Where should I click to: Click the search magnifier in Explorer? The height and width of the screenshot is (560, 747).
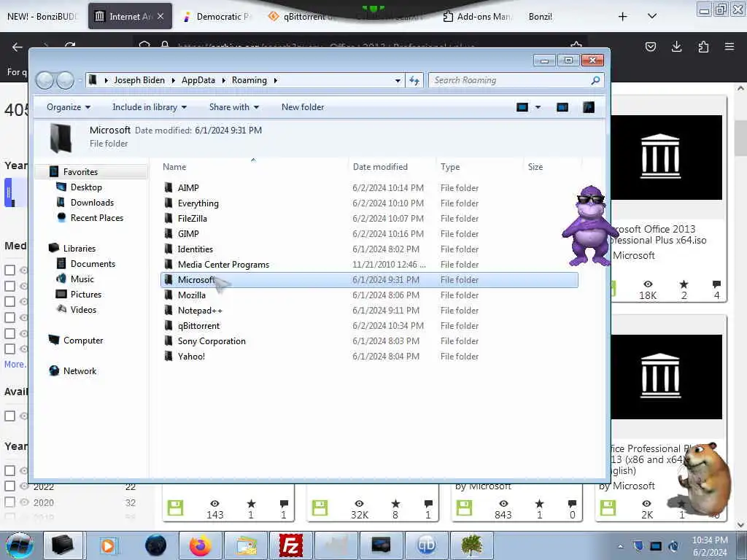(595, 80)
